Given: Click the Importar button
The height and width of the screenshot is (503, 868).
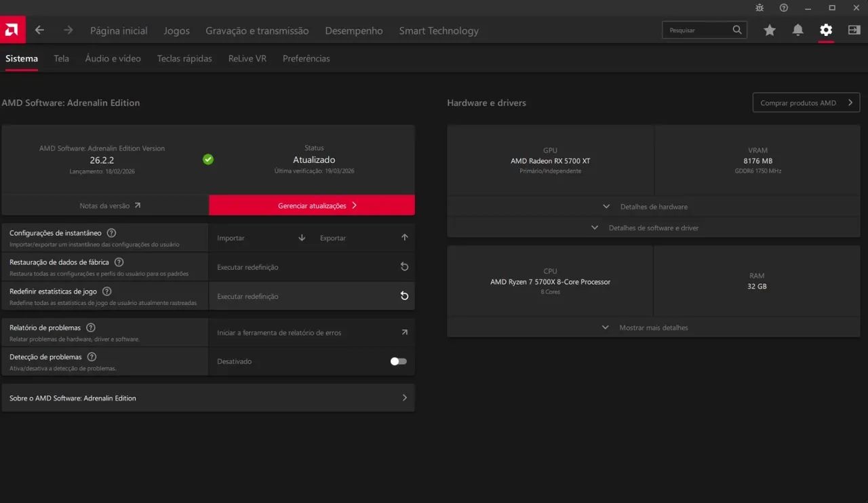Looking at the screenshot, I should pos(260,238).
